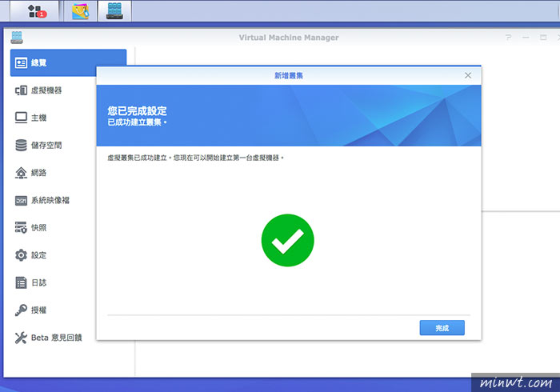Switch to Virtual Machine Manager taskbar icon

click(x=114, y=10)
